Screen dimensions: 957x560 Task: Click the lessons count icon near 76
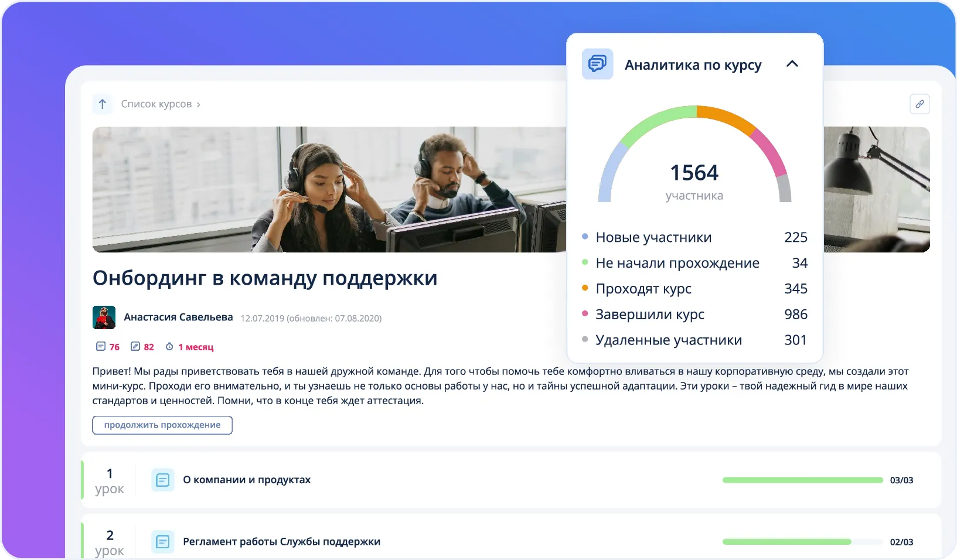101,347
